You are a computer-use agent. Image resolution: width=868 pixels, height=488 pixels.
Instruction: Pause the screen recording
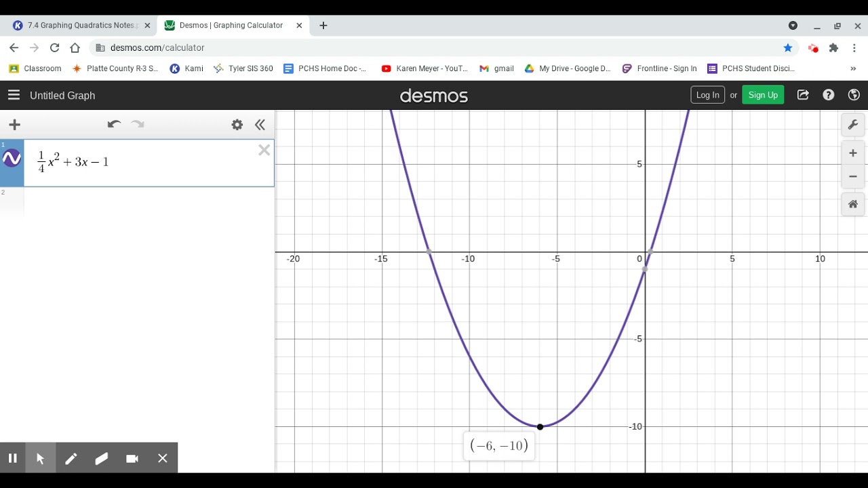tap(12, 458)
